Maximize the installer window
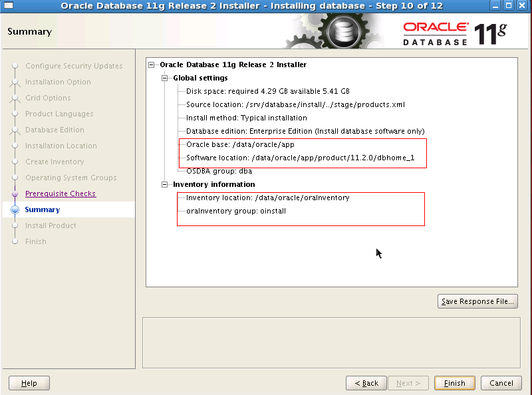The image size is (532, 395). click(x=509, y=6)
